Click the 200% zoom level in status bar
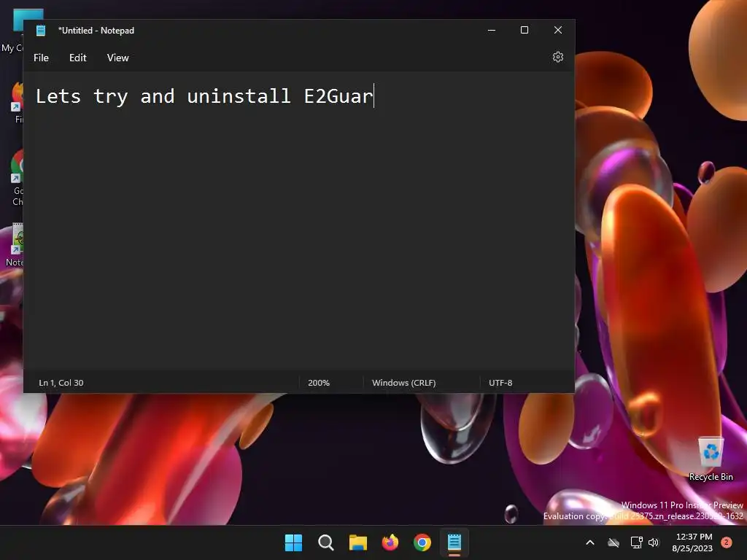This screenshot has height=560, width=747. point(319,383)
